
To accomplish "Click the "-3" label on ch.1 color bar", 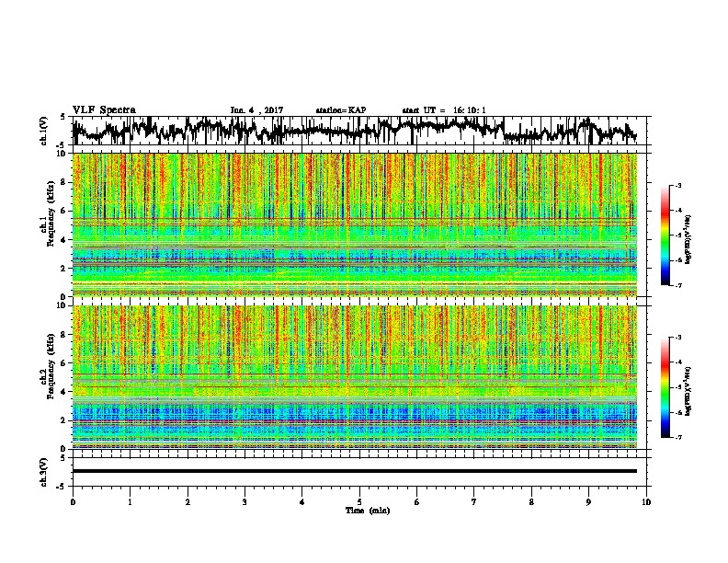I will click(x=678, y=185).
